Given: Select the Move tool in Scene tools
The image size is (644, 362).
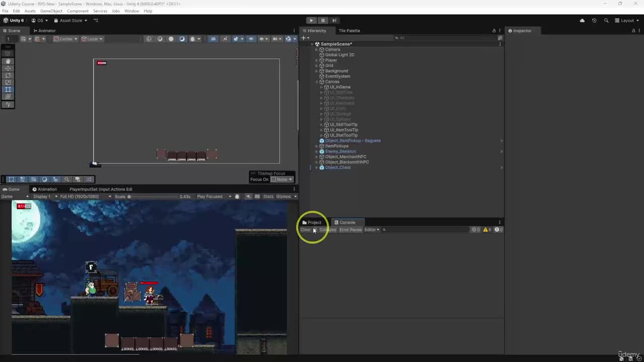Looking at the screenshot, I should 8,68.
